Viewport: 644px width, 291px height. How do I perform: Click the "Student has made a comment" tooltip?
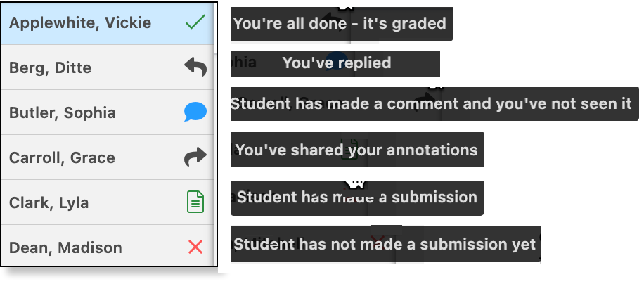(x=434, y=104)
